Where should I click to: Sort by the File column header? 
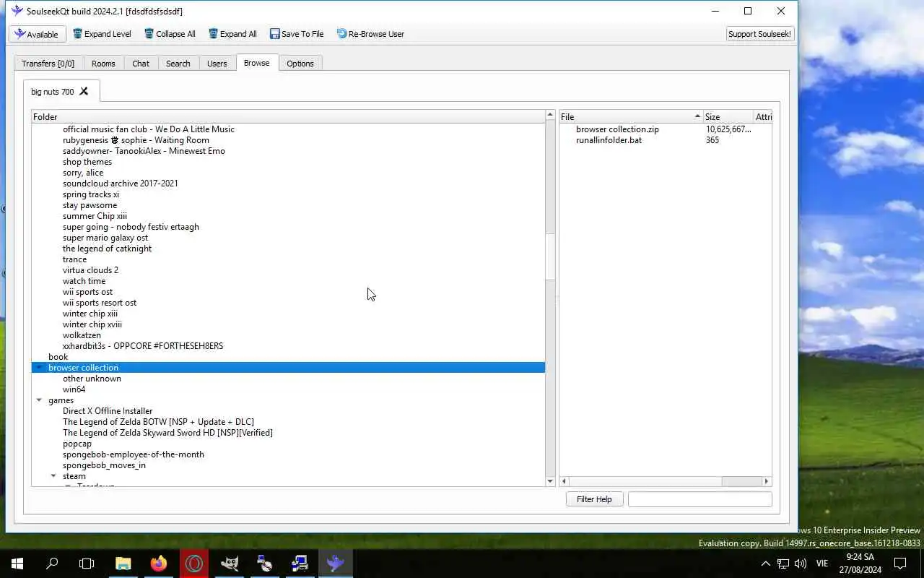[631, 116]
